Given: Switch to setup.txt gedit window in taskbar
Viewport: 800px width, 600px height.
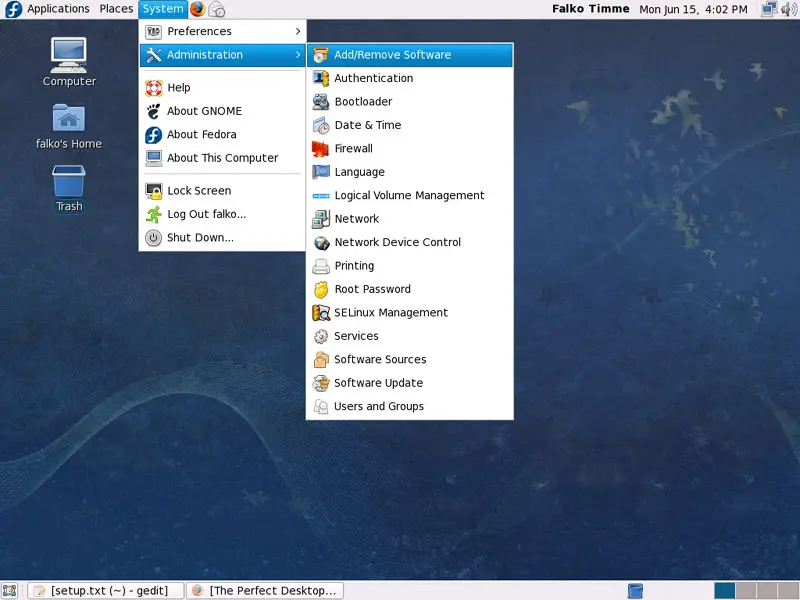Looking at the screenshot, I should (106, 590).
